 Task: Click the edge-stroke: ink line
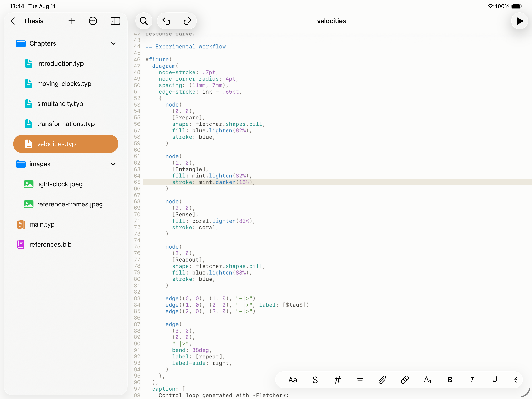[200, 92]
